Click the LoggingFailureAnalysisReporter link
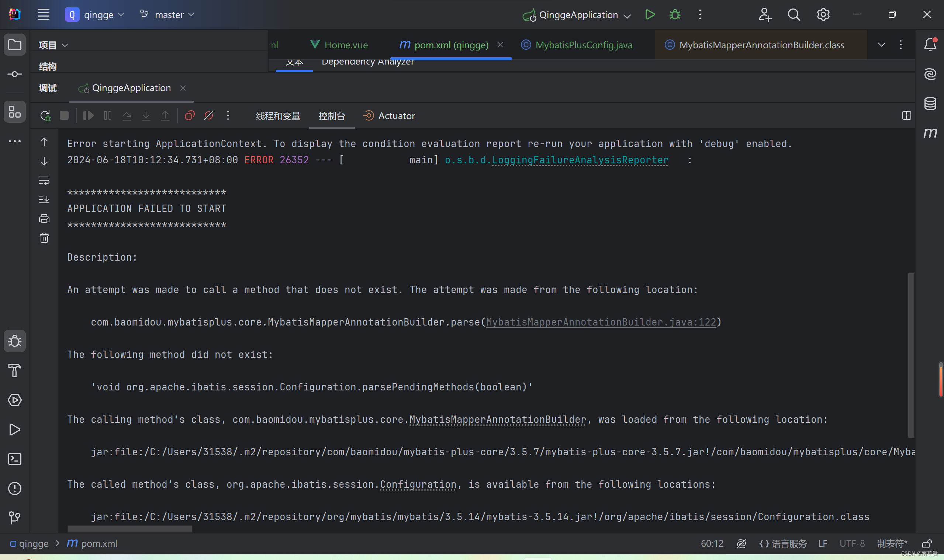This screenshot has height=560, width=944. click(x=556, y=160)
